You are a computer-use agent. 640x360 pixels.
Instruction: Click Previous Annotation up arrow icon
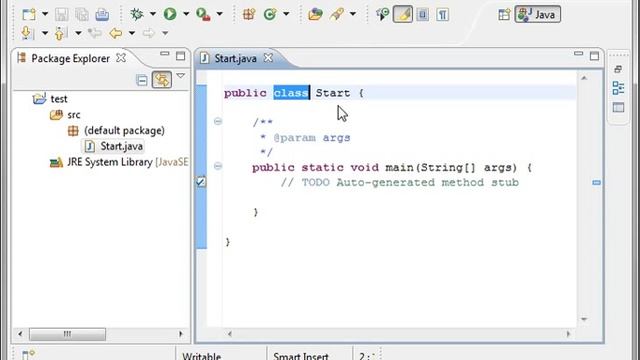click(60, 33)
